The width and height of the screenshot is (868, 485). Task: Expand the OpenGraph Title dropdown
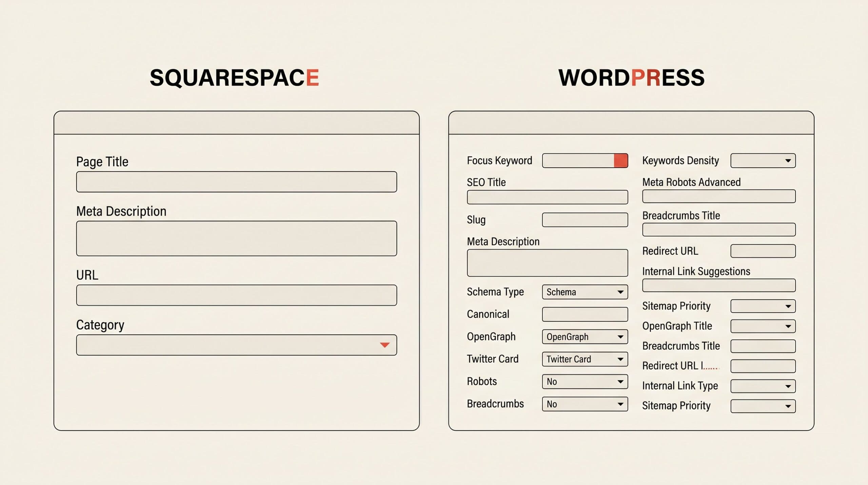click(x=763, y=326)
